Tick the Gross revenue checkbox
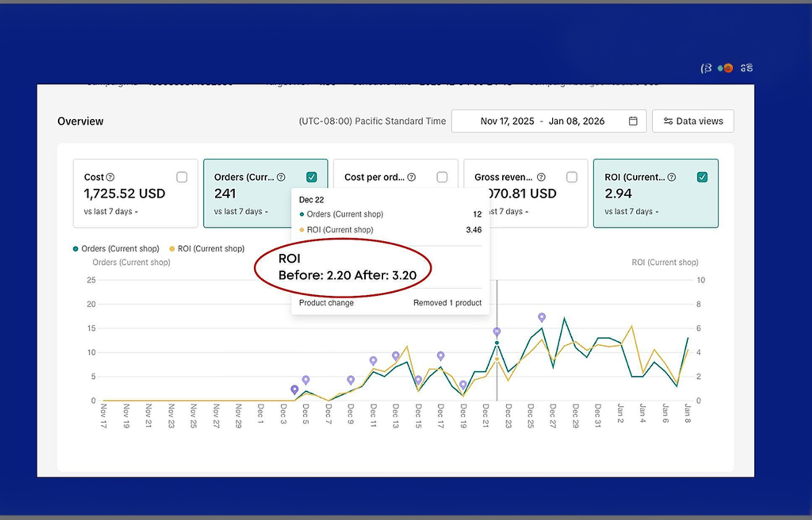This screenshot has height=520, width=812. 572,177
